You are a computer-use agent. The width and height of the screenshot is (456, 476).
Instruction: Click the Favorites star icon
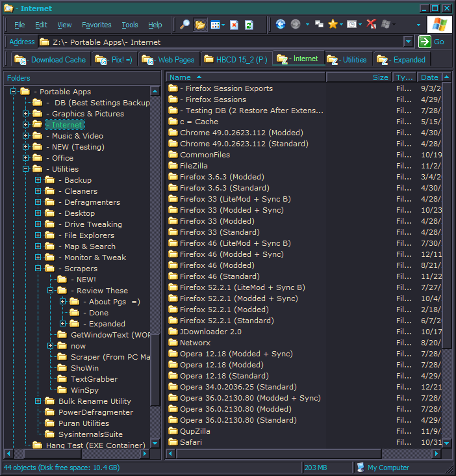[x=333, y=24]
